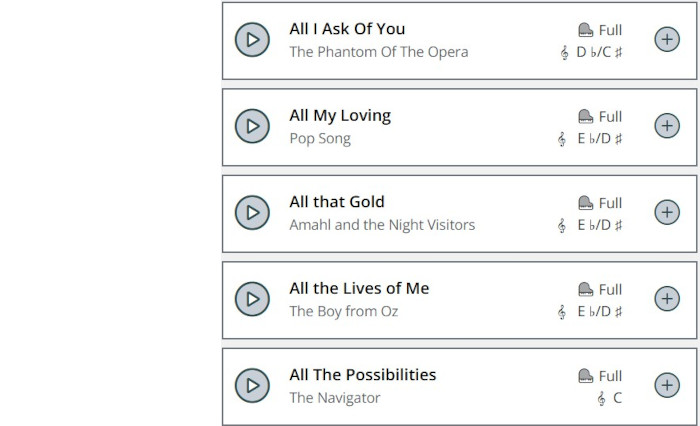Viewport: 700px width, 426px height.
Task: Open the All My Loving title link
Action: pos(340,116)
